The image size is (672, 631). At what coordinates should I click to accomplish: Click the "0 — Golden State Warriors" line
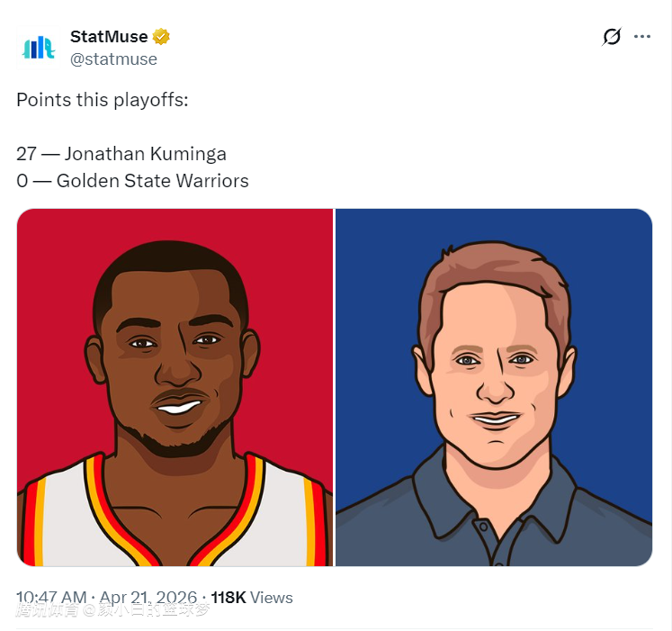point(132,181)
